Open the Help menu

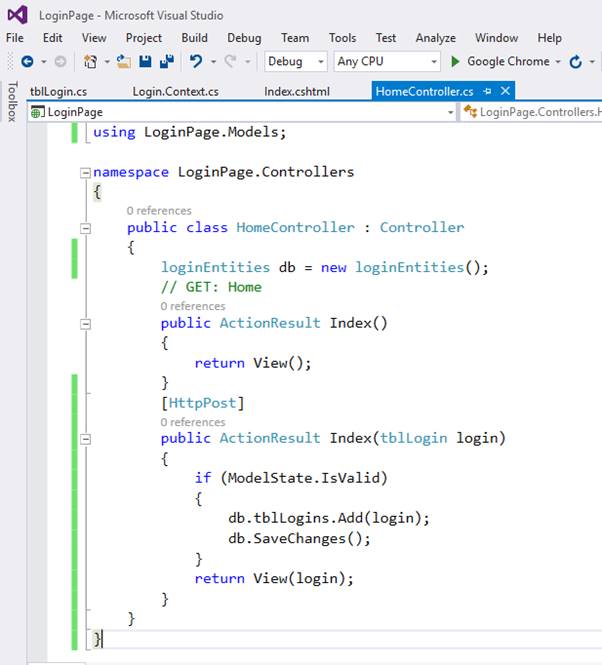[x=549, y=38]
